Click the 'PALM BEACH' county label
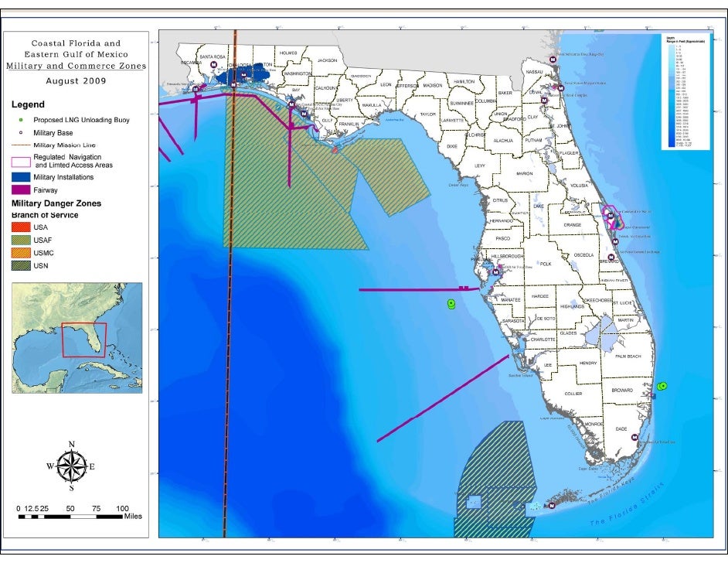The image size is (728, 563). [628, 357]
